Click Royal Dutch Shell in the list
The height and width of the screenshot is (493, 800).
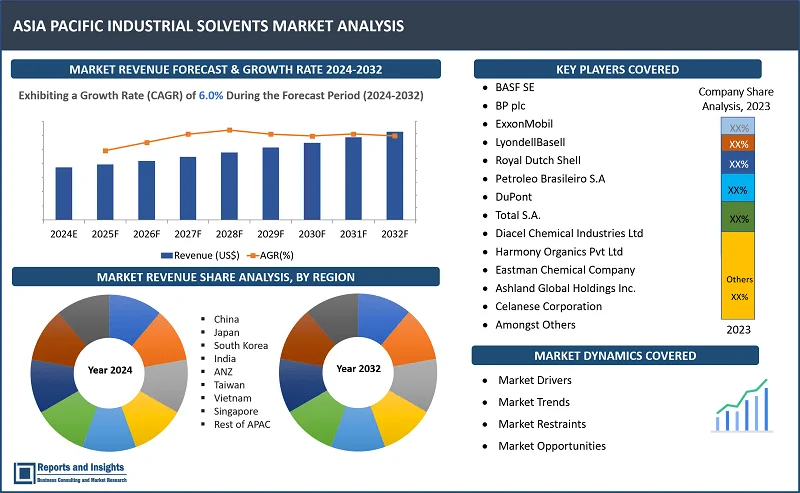click(538, 160)
